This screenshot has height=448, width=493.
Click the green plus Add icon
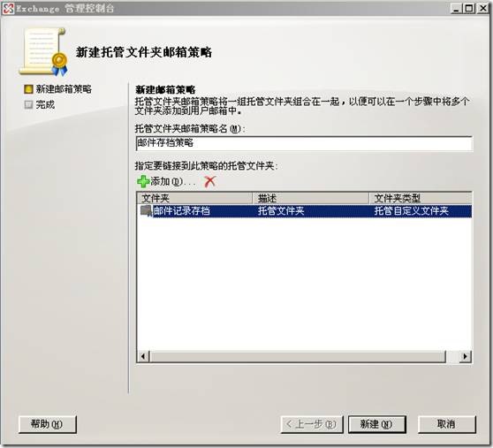tap(143, 181)
